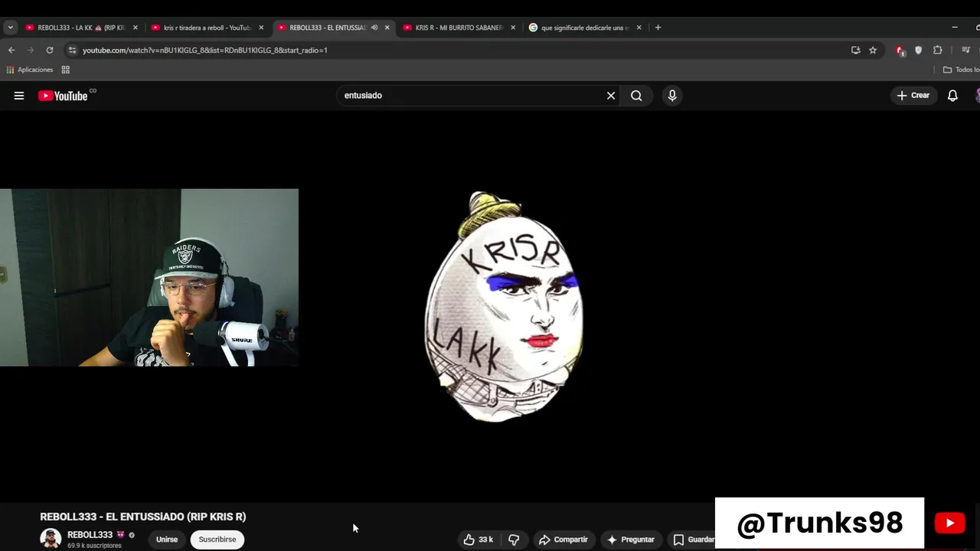Viewport: 980px width, 551px height.
Task: Open the 'Todos los' bookmarks folder
Action: pos(962,70)
